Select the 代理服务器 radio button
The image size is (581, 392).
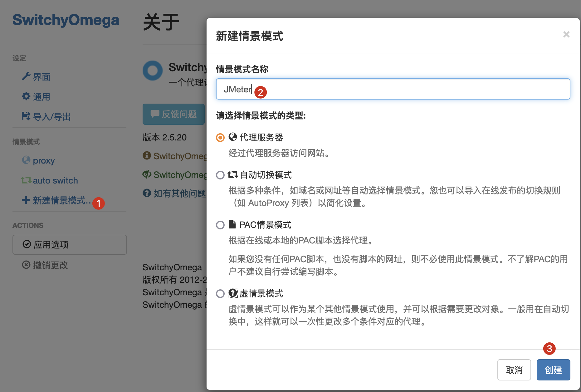[x=220, y=138]
